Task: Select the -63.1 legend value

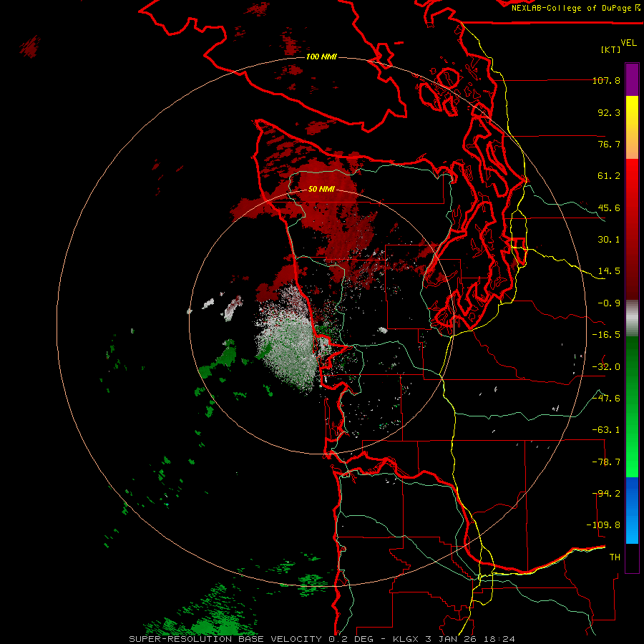Action: [606, 430]
